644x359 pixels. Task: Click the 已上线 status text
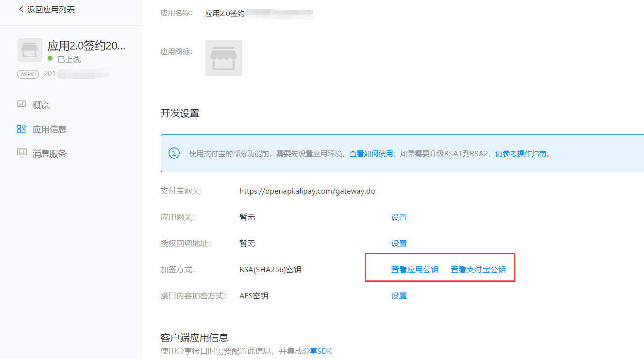pos(69,59)
